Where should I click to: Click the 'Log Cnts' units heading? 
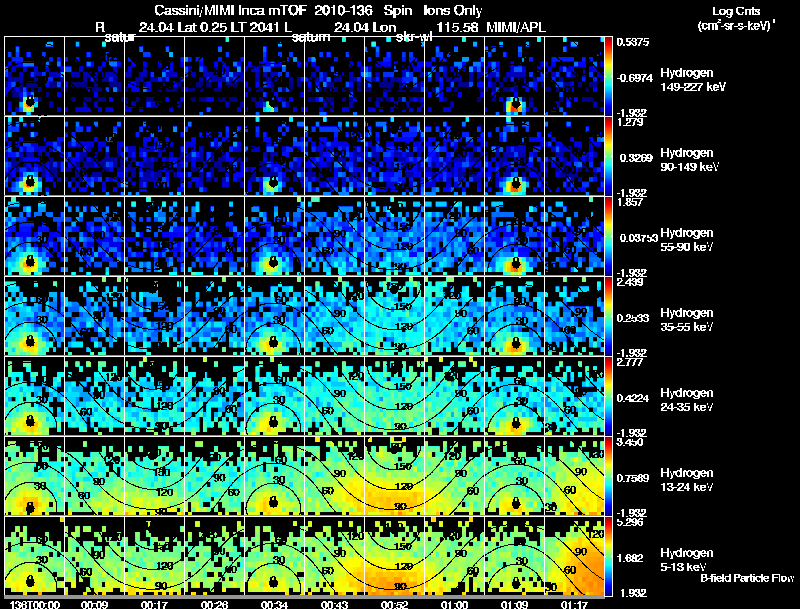(736, 11)
